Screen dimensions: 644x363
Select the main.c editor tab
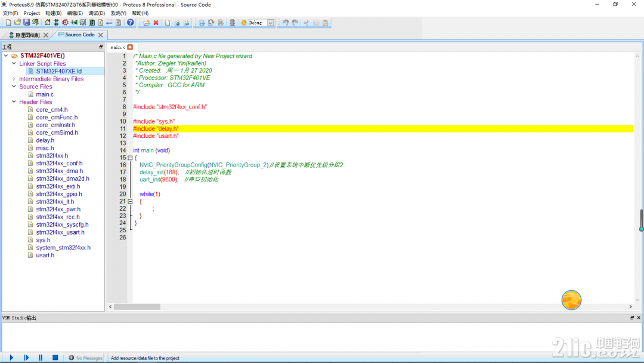click(x=118, y=47)
